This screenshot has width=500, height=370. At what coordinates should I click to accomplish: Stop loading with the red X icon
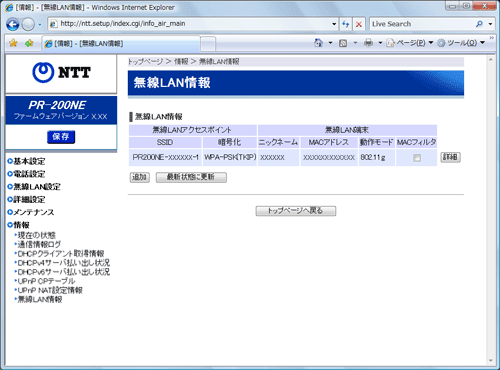(359, 24)
